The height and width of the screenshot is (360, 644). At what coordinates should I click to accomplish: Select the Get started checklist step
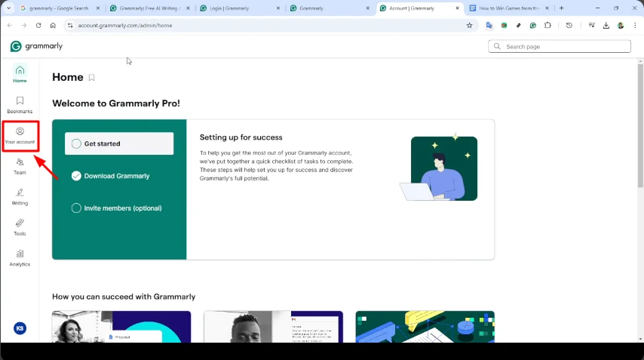119,143
